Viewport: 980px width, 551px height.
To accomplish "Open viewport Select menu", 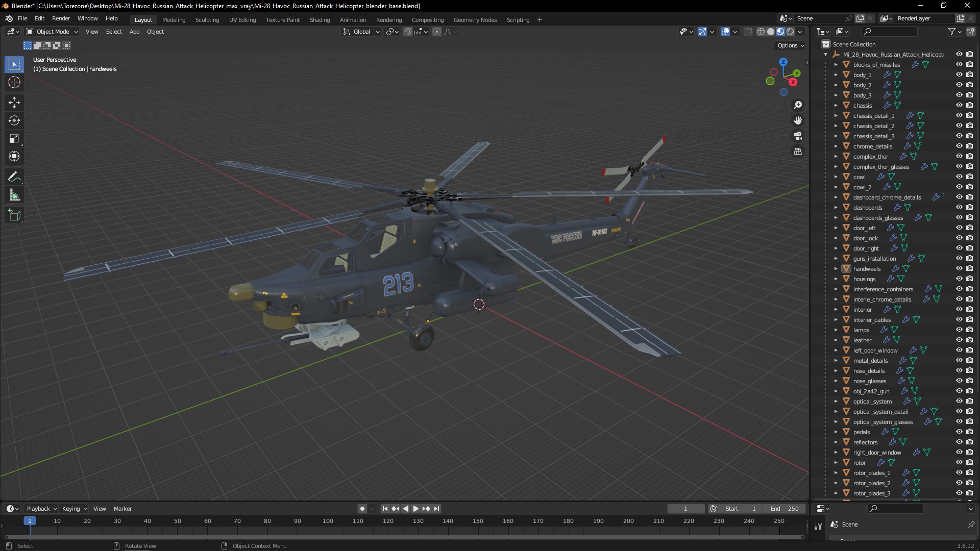I will (114, 32).
